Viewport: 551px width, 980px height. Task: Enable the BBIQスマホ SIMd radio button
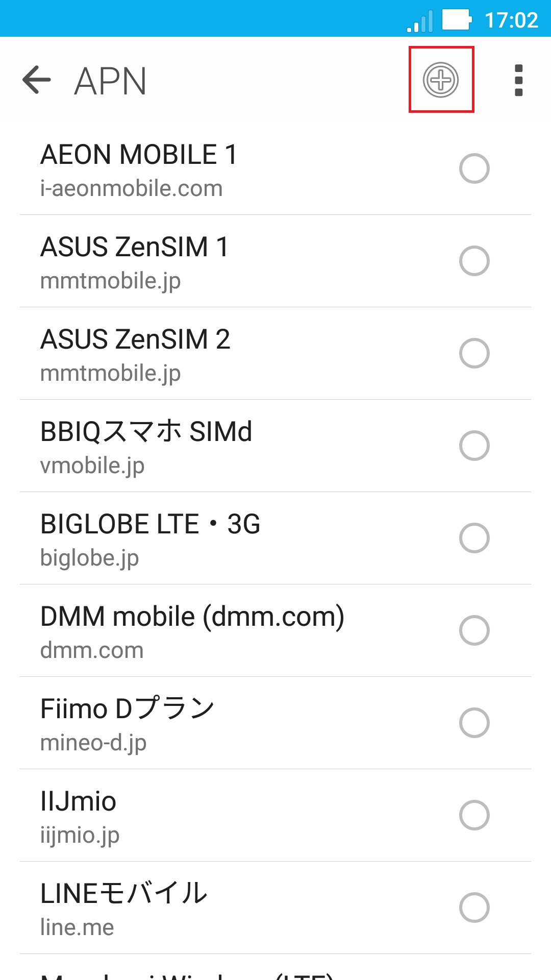pos(474,446)
